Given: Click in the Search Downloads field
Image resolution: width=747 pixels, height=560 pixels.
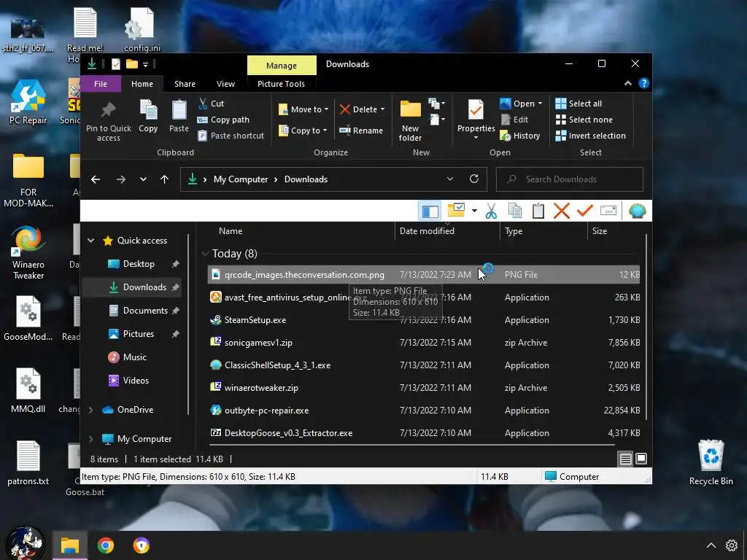Looking at the screenshot, I should (570, 179).
